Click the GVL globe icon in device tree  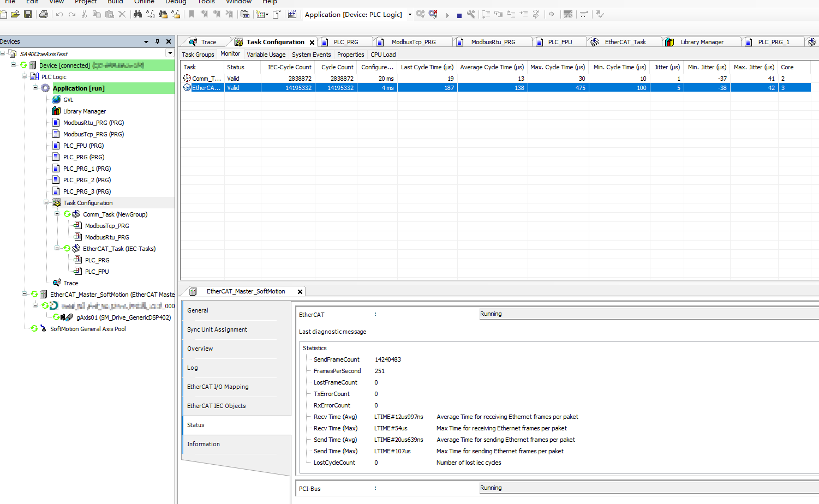56,100
